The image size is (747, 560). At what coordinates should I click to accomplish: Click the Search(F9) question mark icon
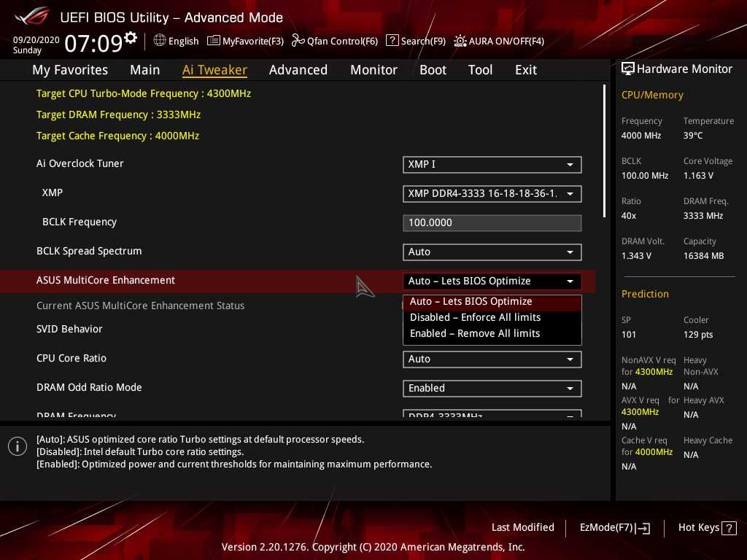pyautogui.click(x=392, y=41)
